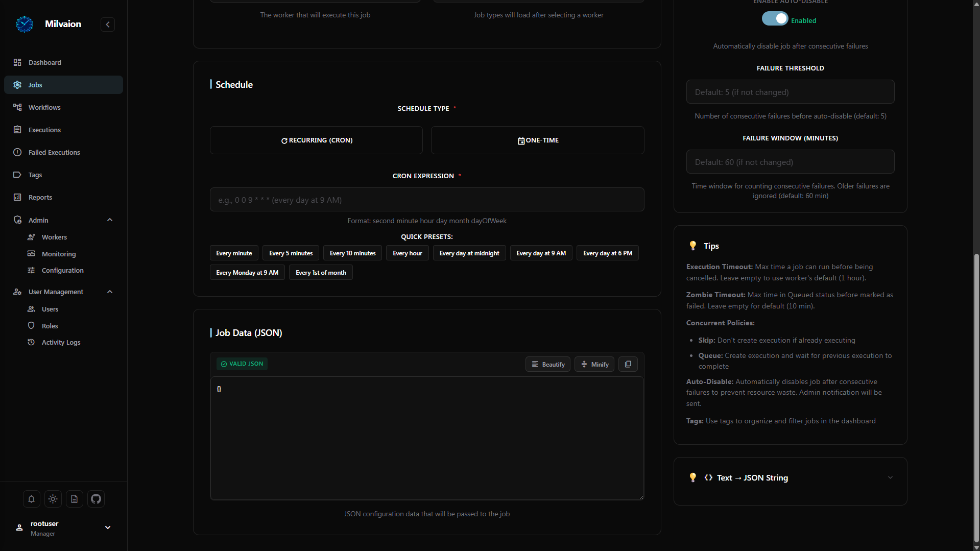This screenshot has height=551, width=980.
Task: Select Recurring (Cron) schedule type
Action: (x=316, y=140)
